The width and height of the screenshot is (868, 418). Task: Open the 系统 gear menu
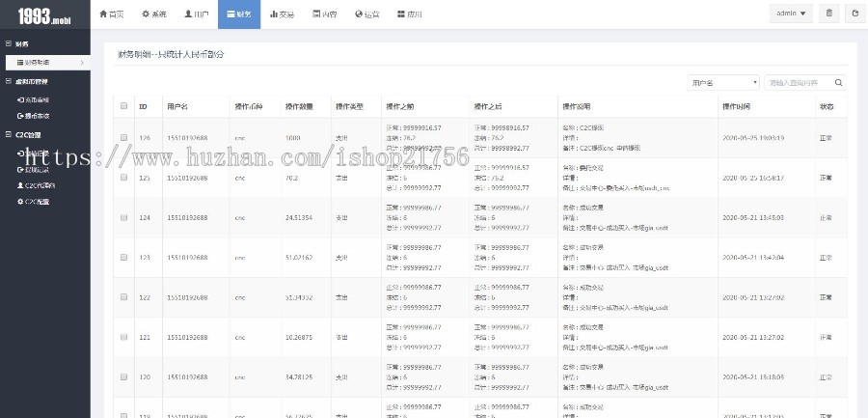pos(154,14)
